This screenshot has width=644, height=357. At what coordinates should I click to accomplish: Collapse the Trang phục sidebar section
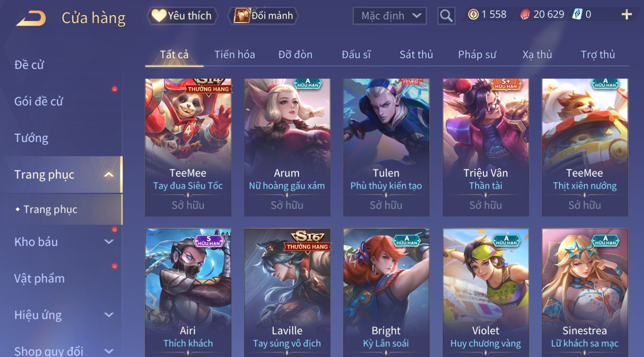[109, 174]
